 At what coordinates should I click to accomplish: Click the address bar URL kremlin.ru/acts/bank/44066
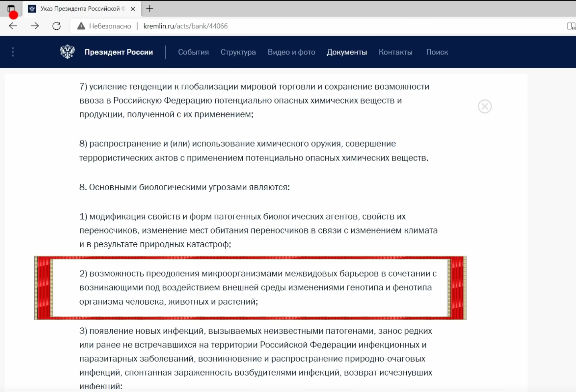[186, 26]
